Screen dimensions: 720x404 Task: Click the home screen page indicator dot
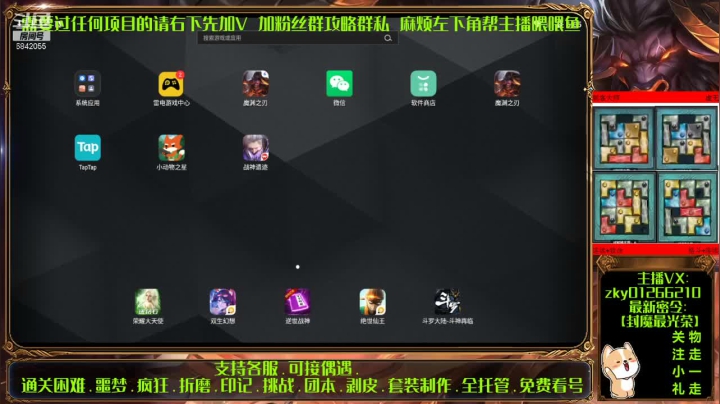pos(298,267)
